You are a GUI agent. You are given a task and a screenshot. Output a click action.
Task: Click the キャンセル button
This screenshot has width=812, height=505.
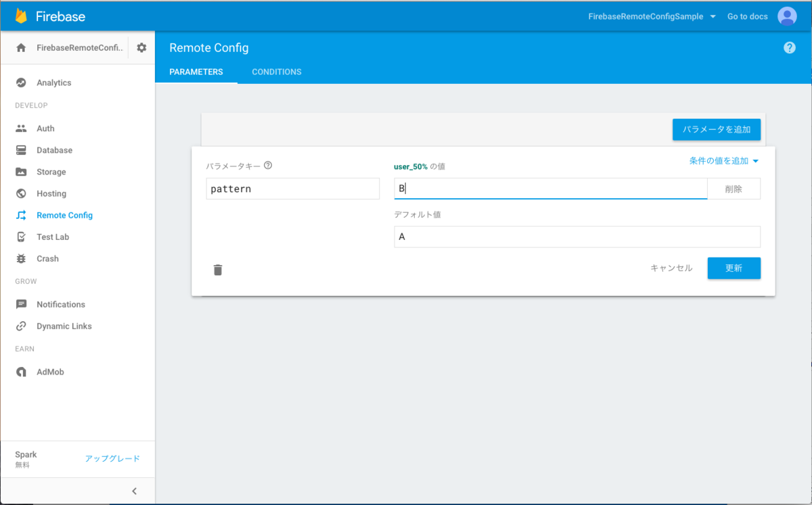pos(671,268)
